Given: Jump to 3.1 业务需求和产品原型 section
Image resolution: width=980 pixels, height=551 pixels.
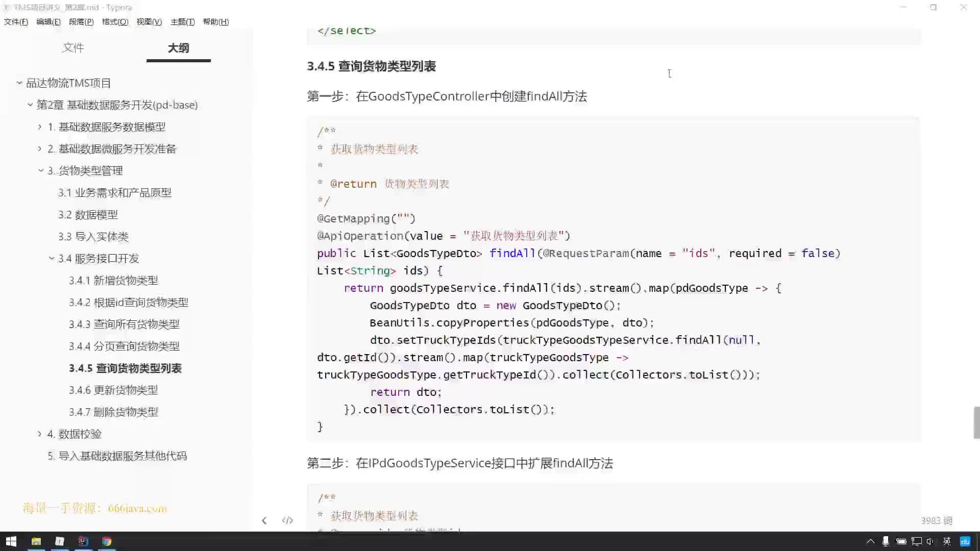Looking at the screenshot, I should [x=115, y=192].
